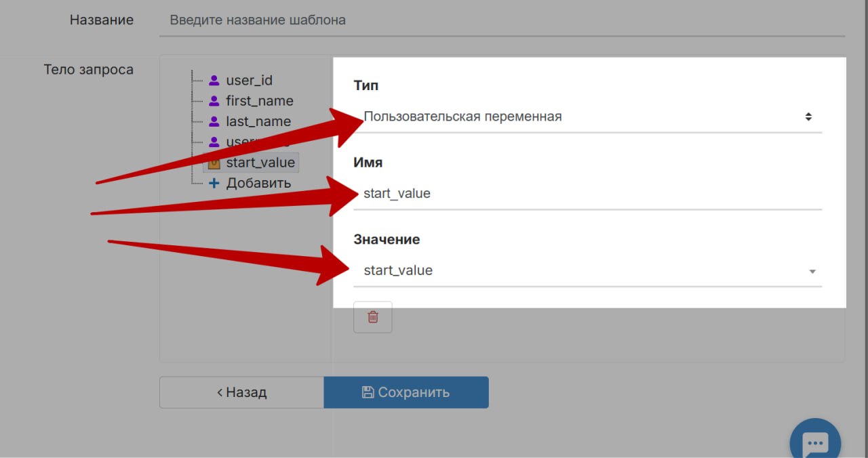Open the chat widget bubble
The image size is (868, 458).
click(x=815, y=443)
